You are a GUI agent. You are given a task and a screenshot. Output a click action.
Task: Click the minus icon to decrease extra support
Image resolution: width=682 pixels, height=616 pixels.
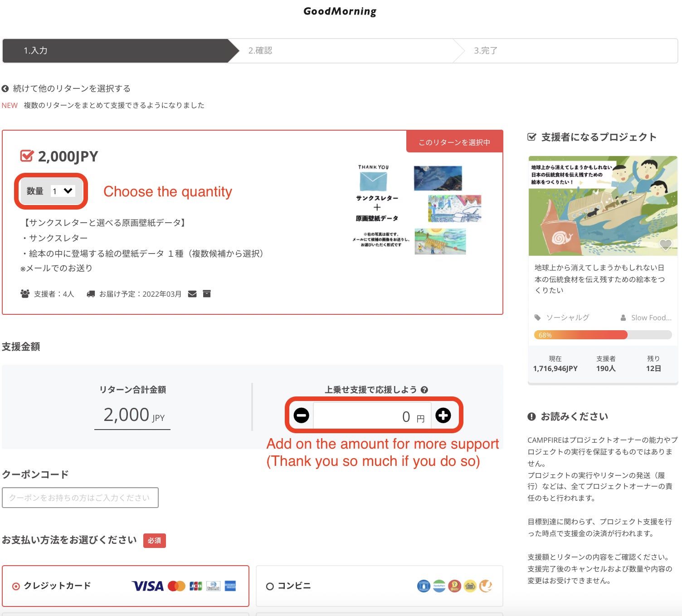click(x=302, y=415)
